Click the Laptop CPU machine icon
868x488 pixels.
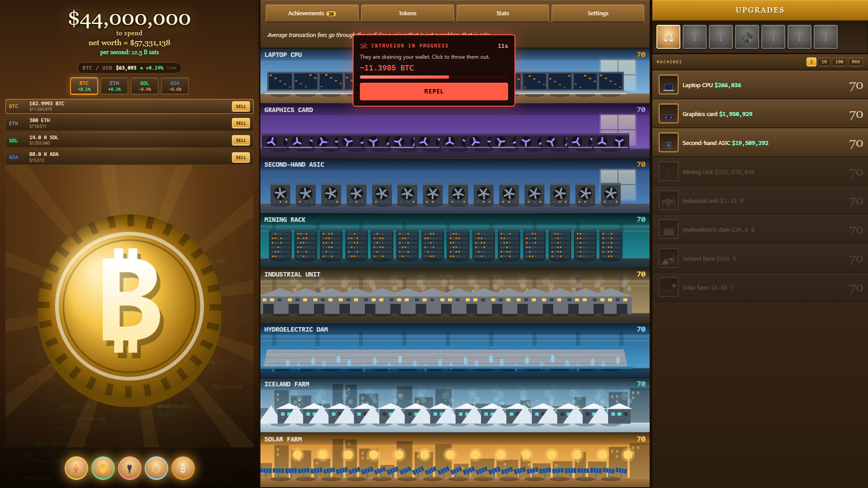[669, 85]
